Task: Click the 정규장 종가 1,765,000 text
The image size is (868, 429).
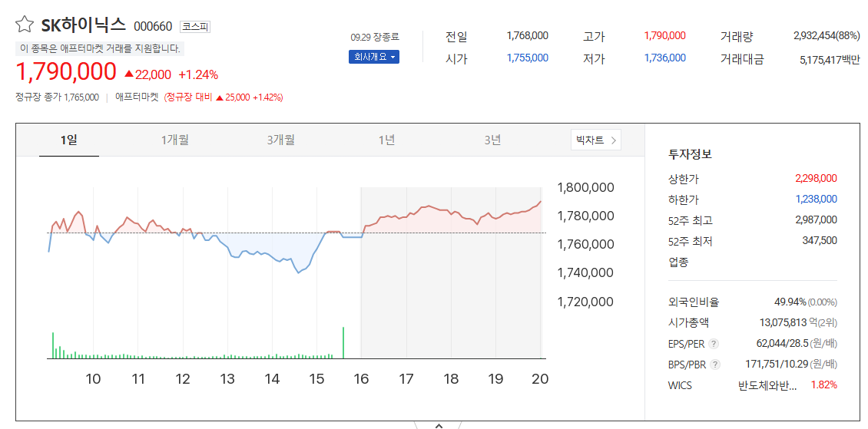Action: (57, 97)
